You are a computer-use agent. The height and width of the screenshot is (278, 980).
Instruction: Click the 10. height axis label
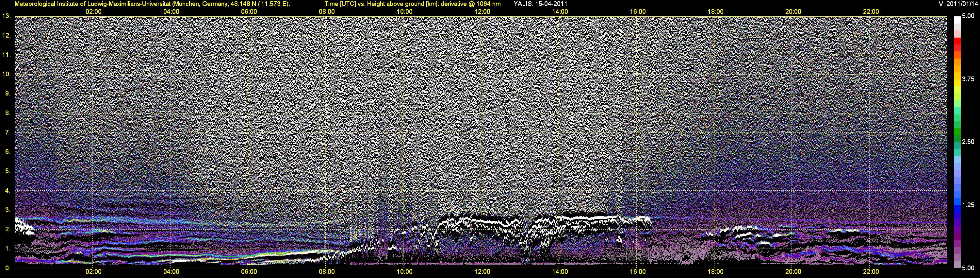click(x=6, y=74)
